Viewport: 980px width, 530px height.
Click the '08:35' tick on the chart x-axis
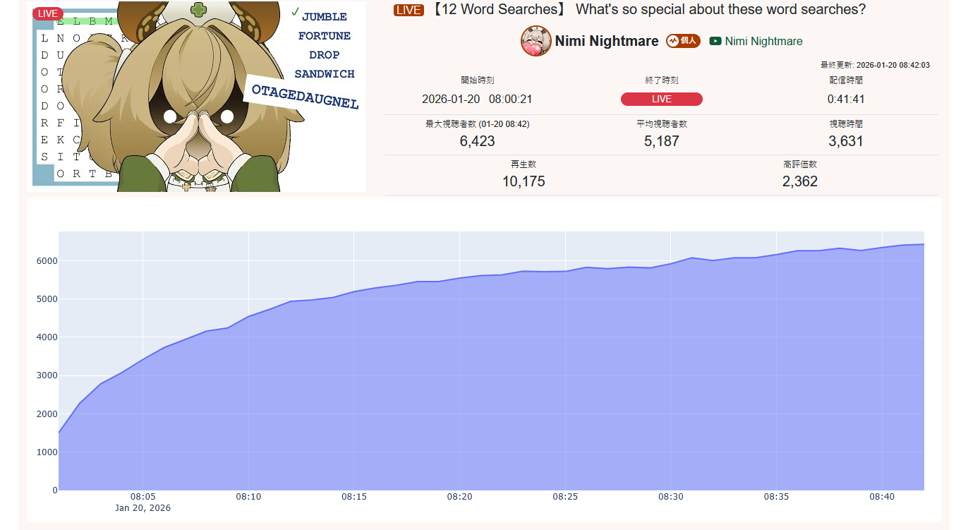tap(776, 497)
